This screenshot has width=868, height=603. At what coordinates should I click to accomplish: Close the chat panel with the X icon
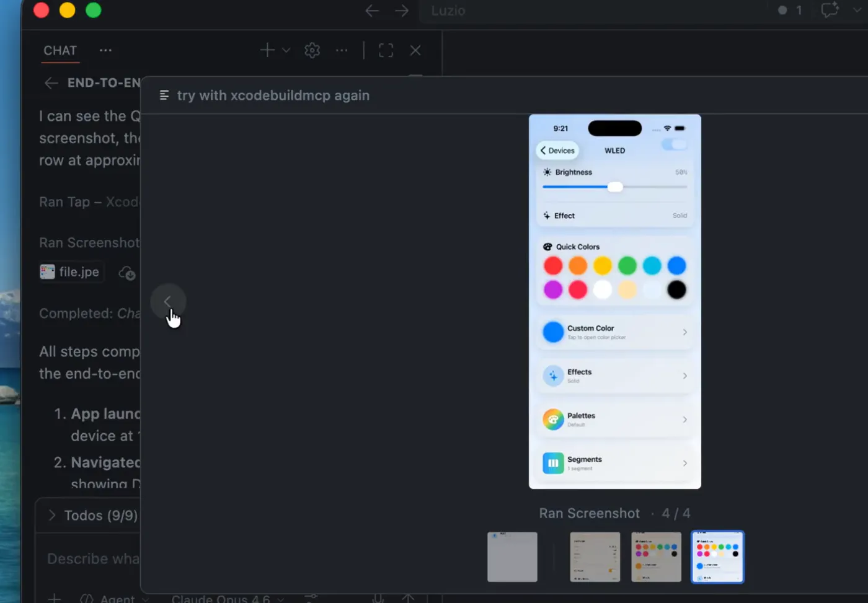tap(415, 50)
